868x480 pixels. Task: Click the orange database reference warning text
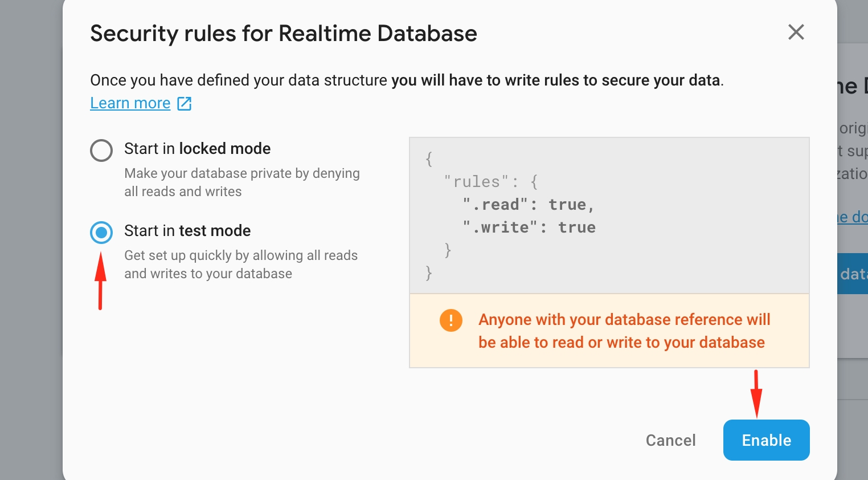click(x=624, y=331)
